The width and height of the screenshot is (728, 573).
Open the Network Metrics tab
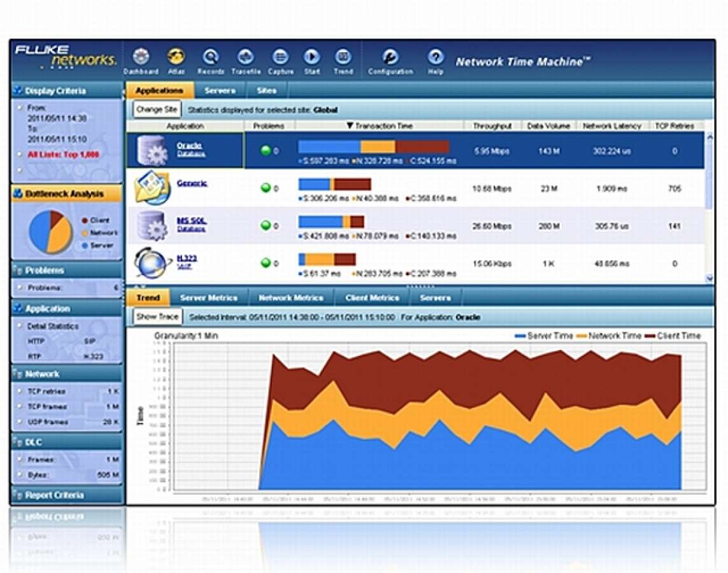tap(290, 298)
